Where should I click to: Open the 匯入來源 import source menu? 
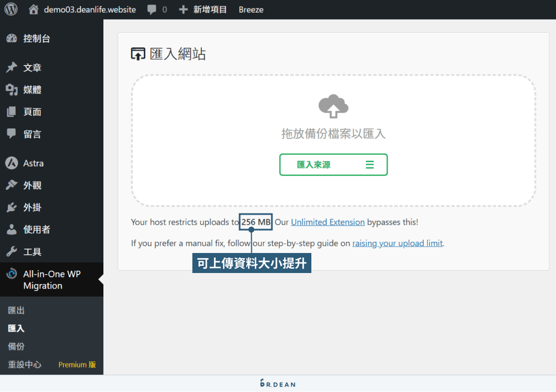(x=333, y=165)
